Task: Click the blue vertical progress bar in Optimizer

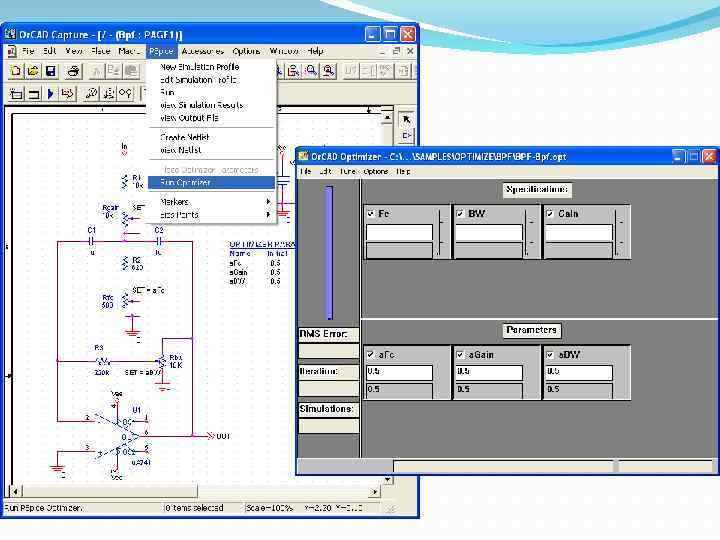Action: point(329,252)
